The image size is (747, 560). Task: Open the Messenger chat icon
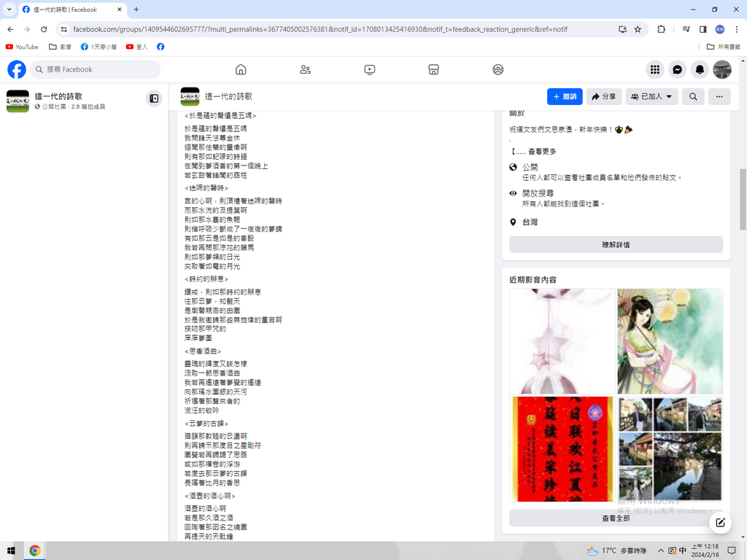[x=677, y=69]
